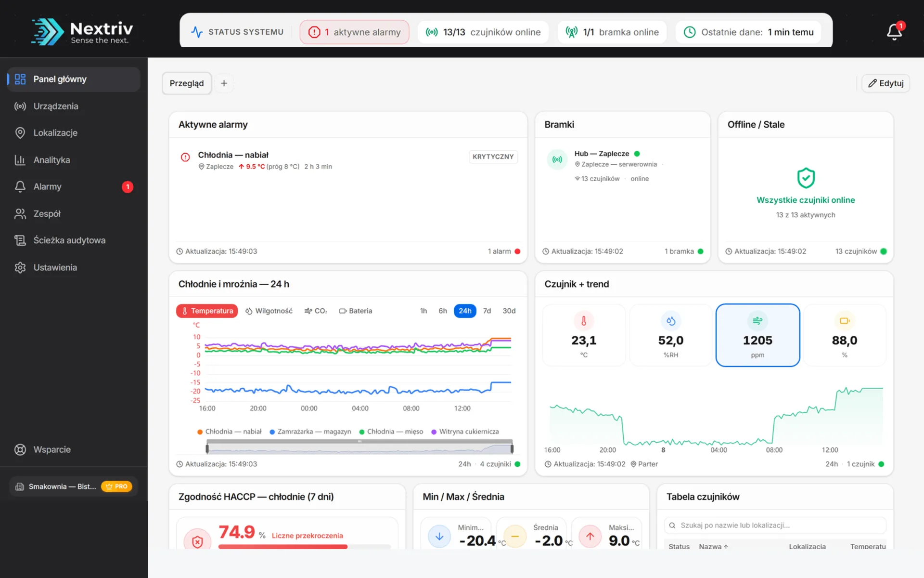924x578 pixels.
Task: Focus the sensor search field
Action: click(775, 525)
